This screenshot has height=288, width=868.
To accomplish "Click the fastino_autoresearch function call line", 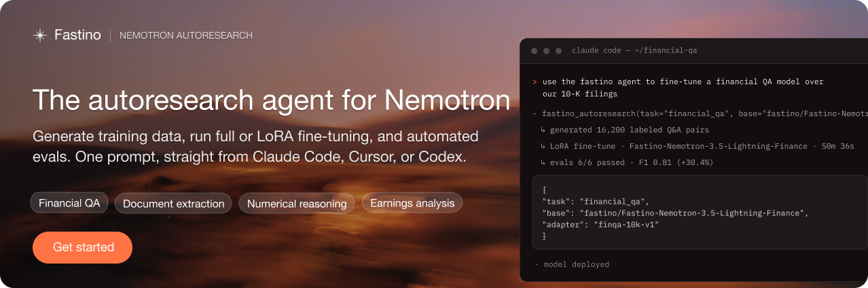I will coord(700,113).
